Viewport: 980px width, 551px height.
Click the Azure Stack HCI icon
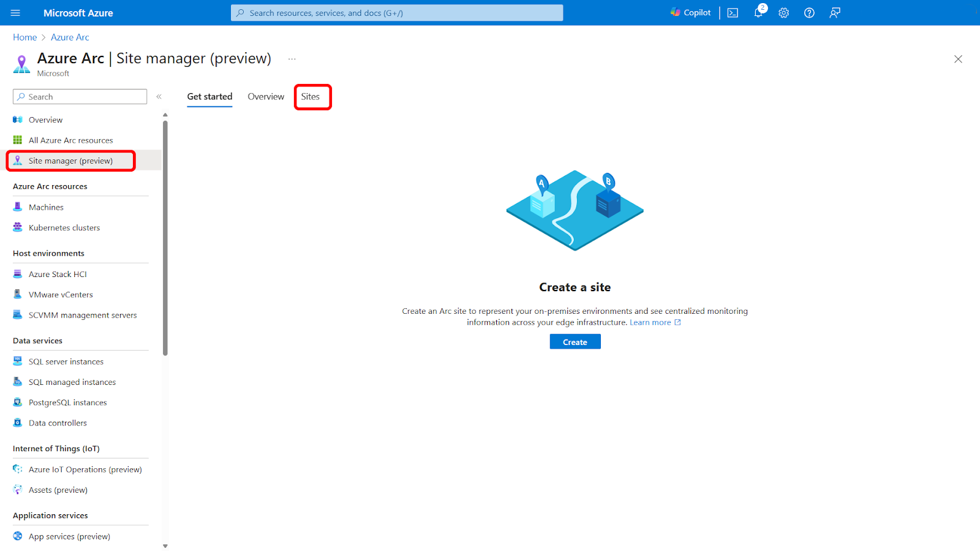pos(18,274)
